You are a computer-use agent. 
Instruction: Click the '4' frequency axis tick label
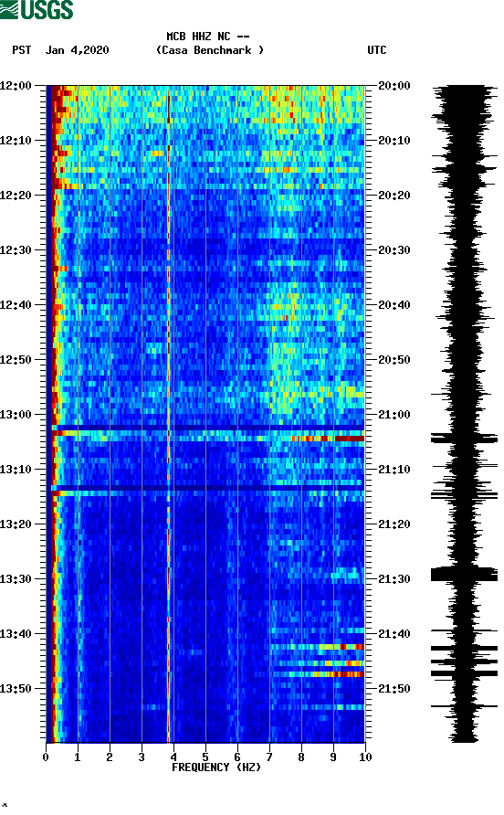point(173,757)
